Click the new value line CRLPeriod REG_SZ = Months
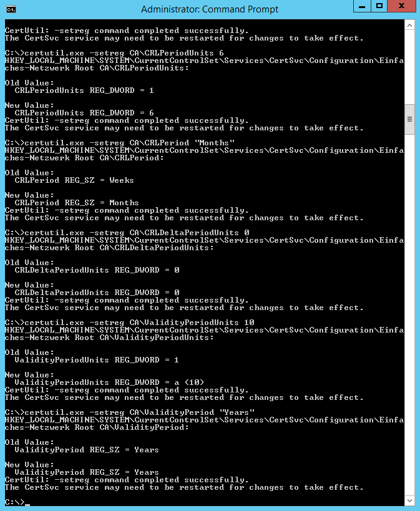 point(77,203)
